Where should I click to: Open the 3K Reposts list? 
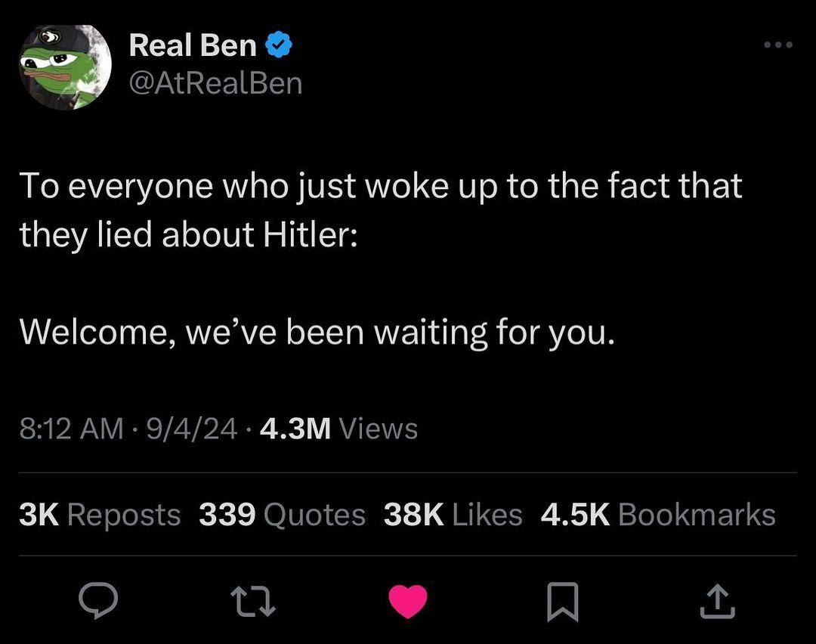tap(100, 514)
